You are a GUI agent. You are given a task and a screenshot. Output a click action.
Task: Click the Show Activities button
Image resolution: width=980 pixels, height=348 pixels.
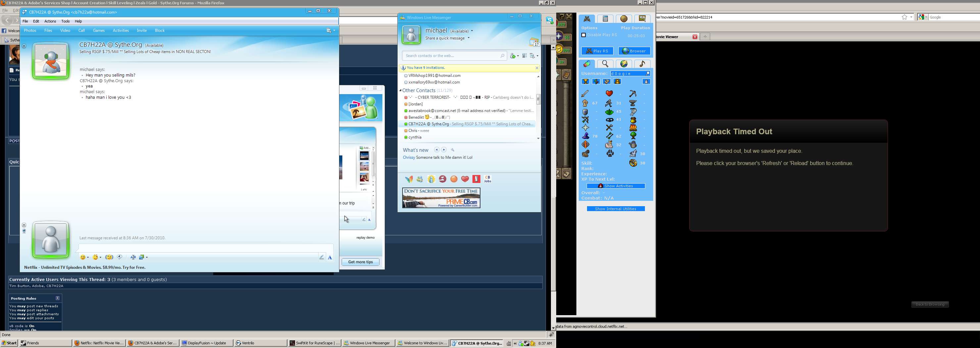(616, 186)
